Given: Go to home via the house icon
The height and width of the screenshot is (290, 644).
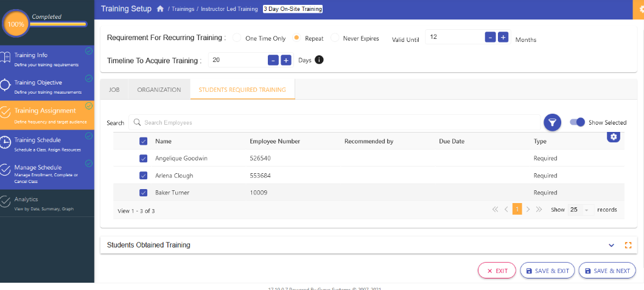Looking at the screenshot, I should (x=160, y=9).
